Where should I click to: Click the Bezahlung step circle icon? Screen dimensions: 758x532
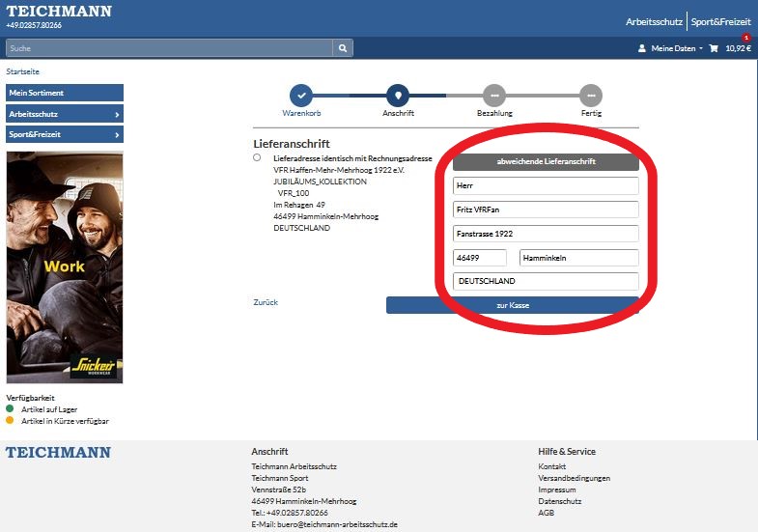point(494,96)
